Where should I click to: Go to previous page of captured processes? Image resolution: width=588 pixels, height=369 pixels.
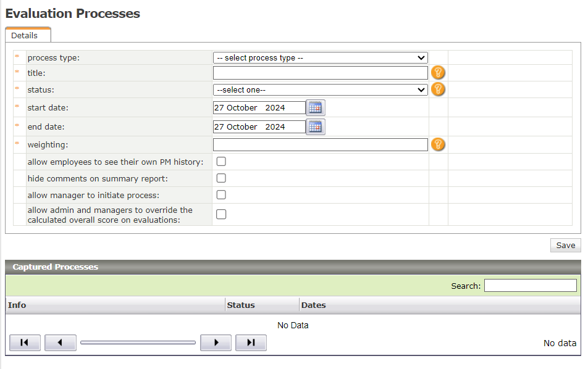tap(61, 342)
